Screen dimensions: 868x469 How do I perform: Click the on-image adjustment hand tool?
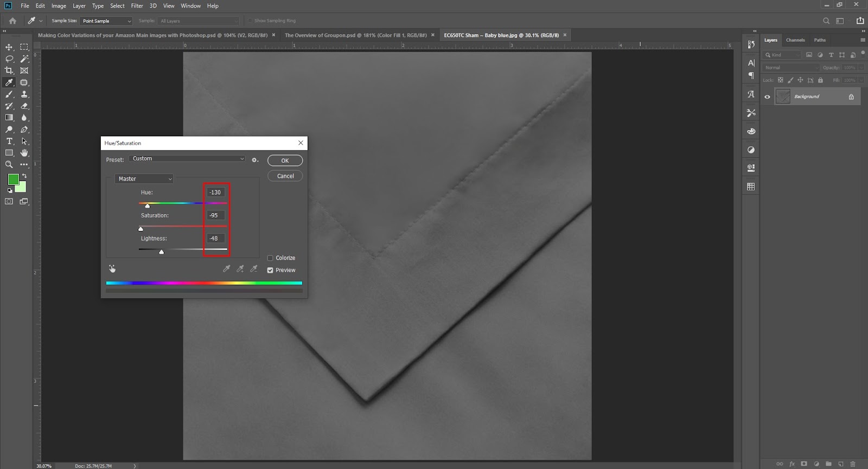point(112,269)
